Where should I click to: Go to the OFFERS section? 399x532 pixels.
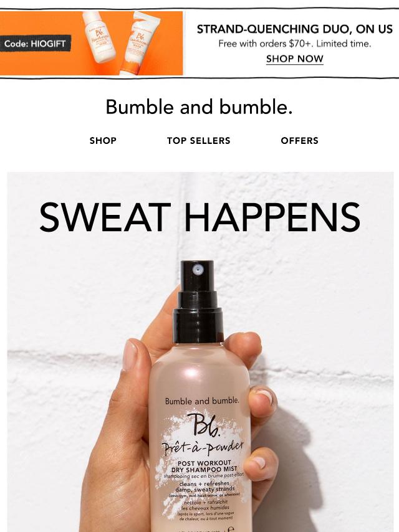coord(299,140)
